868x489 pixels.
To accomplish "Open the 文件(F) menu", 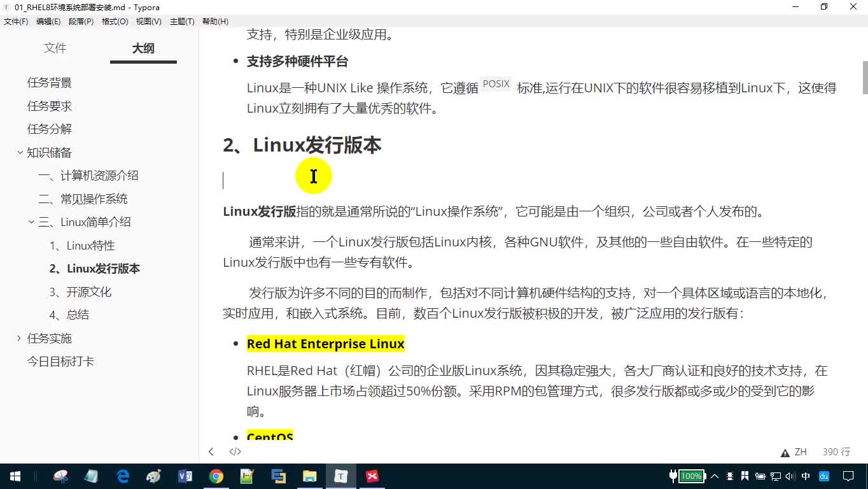I will point(16,21).
